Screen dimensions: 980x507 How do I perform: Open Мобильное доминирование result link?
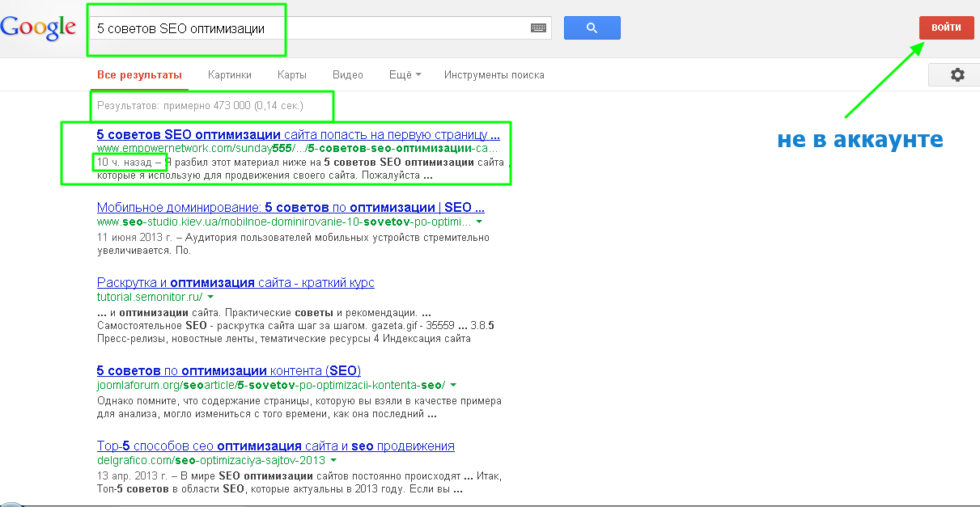(x=290, y=207)
